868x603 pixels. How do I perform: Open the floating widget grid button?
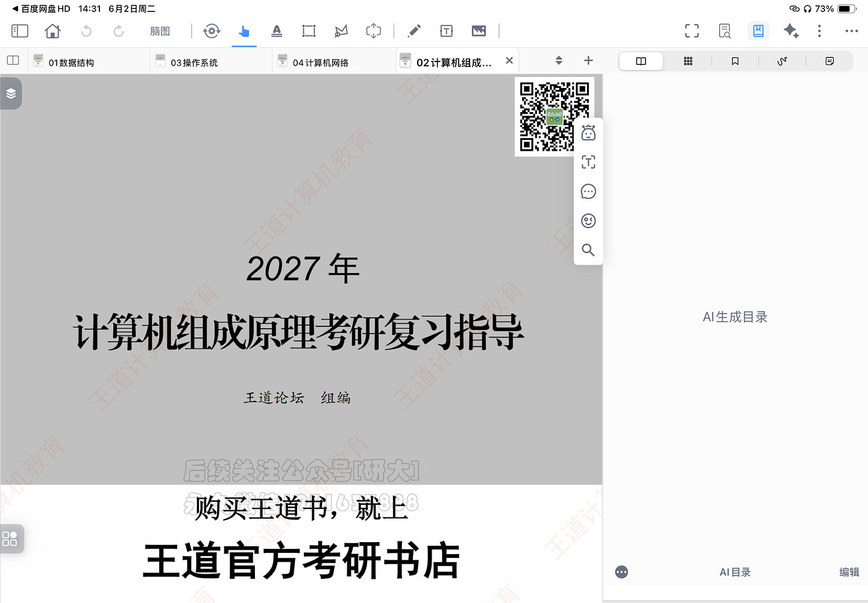11,538
